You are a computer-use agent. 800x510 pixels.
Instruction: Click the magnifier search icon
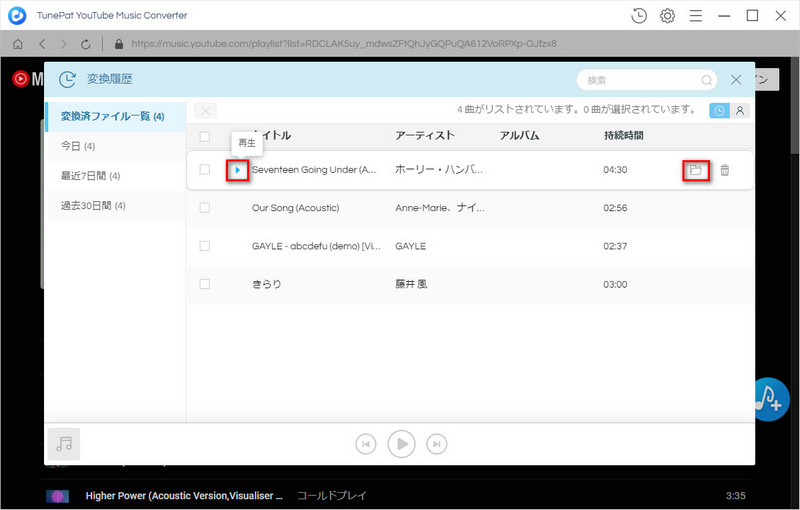707,80
